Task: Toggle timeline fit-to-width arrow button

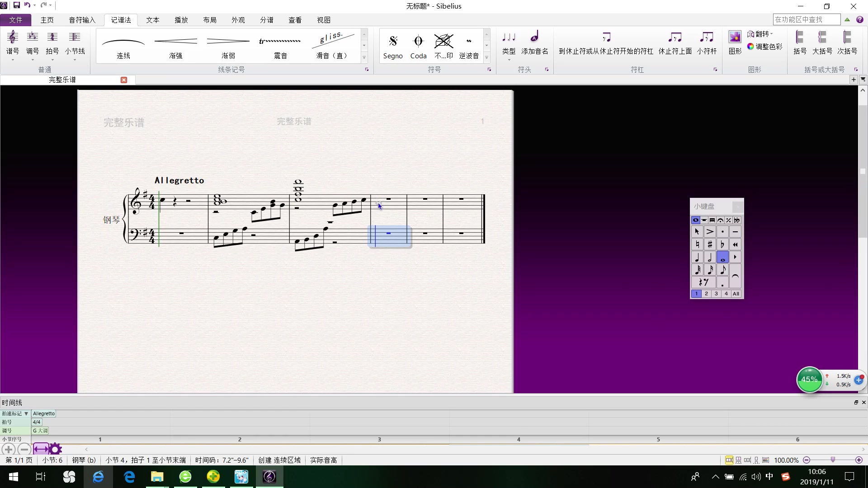Action: point(41,449)
